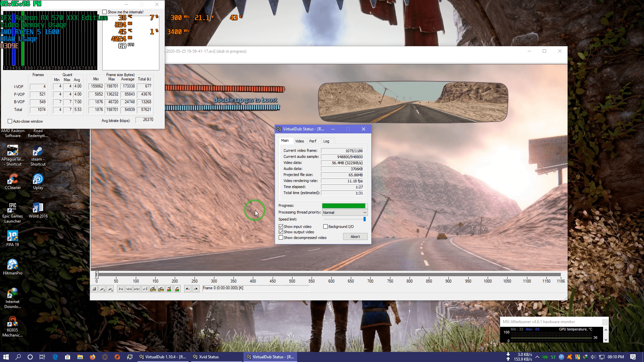Click the hardware monitor up arrow
The width and height of the screenshot is (644, 362).
tap(606, 330)
